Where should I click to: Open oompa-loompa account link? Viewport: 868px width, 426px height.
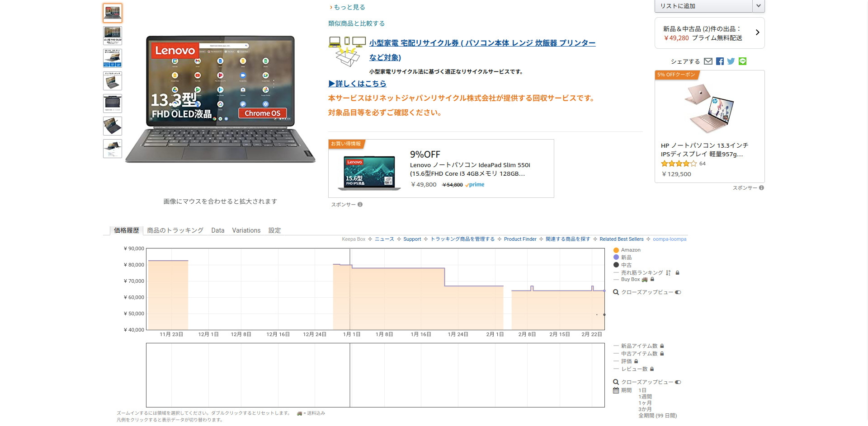pyautogui.click(x=670, y=239)
